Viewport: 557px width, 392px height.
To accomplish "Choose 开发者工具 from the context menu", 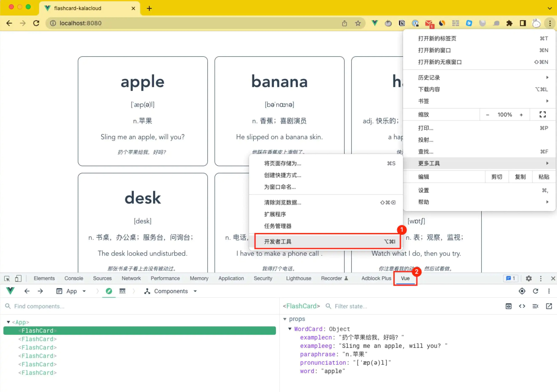I will click(278, 242).
